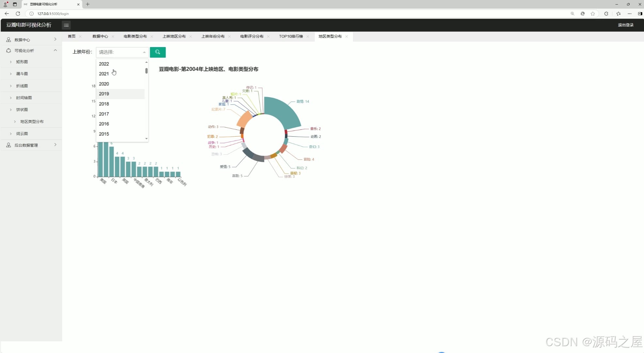This screenshot has width=644, height=353.
Task: Click the browser refresh icon
Action: 18,14
